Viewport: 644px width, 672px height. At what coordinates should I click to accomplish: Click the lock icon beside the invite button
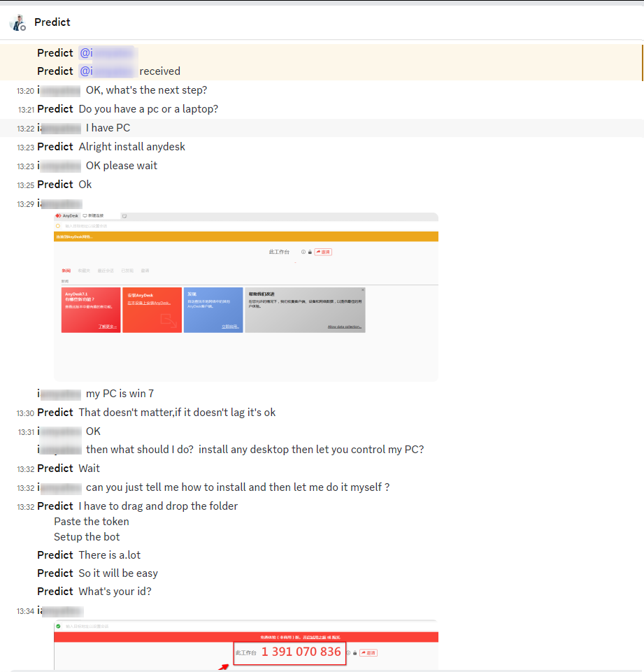pyautogui.click(x=355, y=652)
